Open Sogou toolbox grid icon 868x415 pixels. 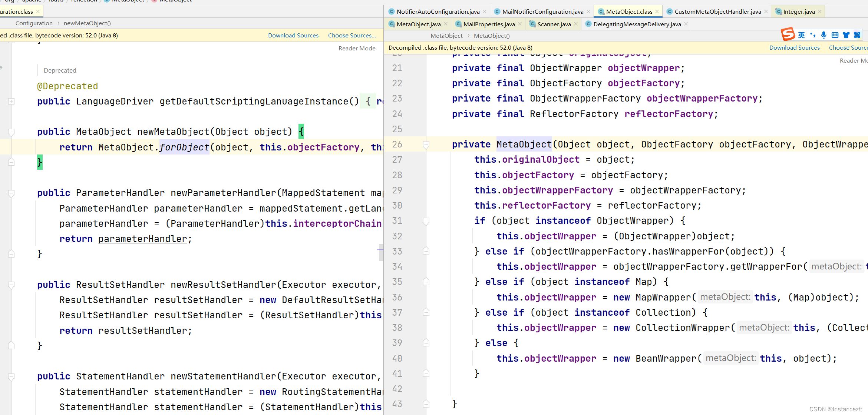click(x=857, y=35)
